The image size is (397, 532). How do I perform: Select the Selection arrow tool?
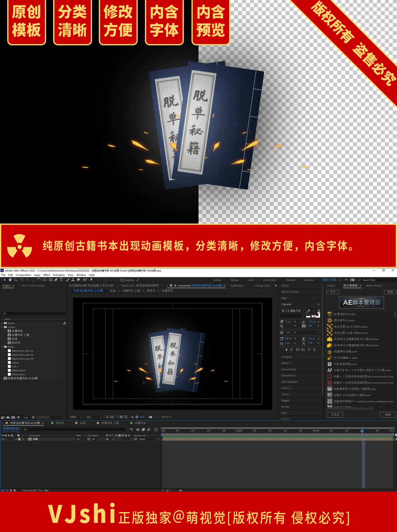(5, 280)
